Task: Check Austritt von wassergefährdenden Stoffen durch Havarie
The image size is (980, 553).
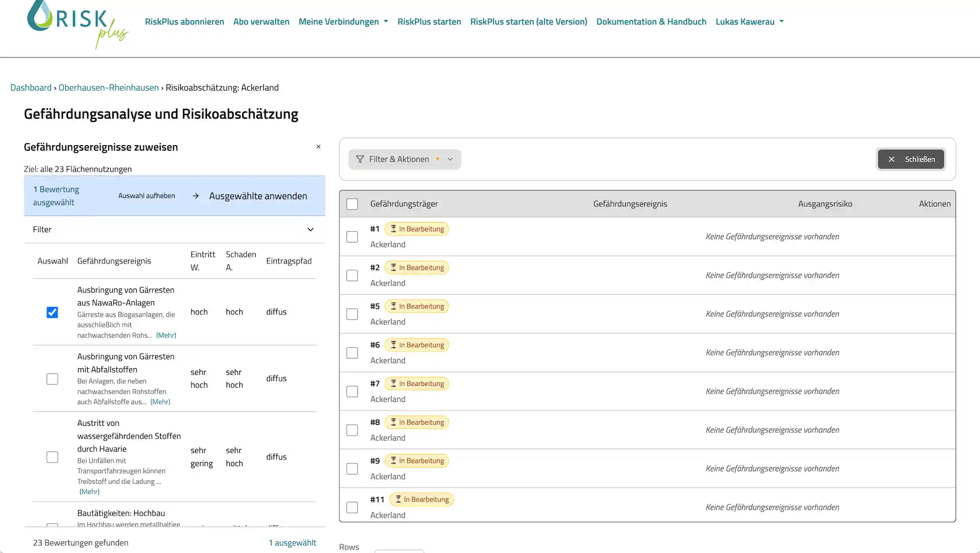Action: point(52,457)
